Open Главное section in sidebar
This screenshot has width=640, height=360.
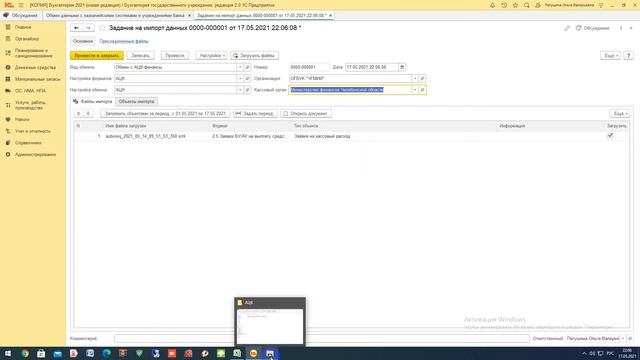[x=23, y=27]
